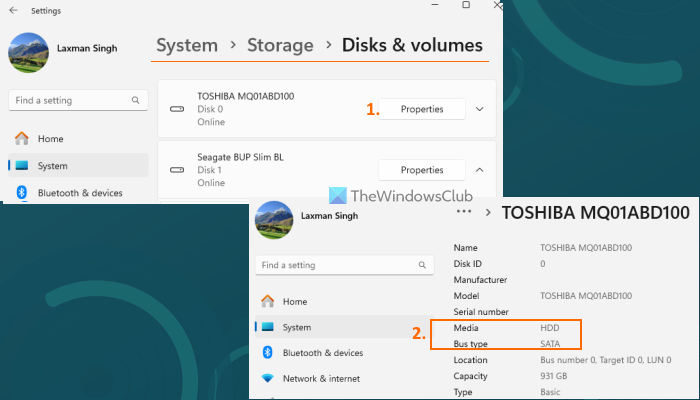Select the Manufacturer label
Viewport: 700px width, 400px height.
pos(480,280)
